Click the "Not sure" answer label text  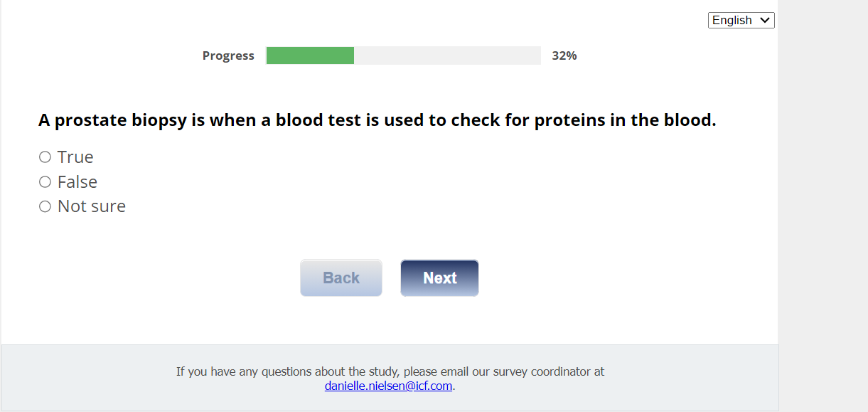pyautogui.click(x=92, y=206)
